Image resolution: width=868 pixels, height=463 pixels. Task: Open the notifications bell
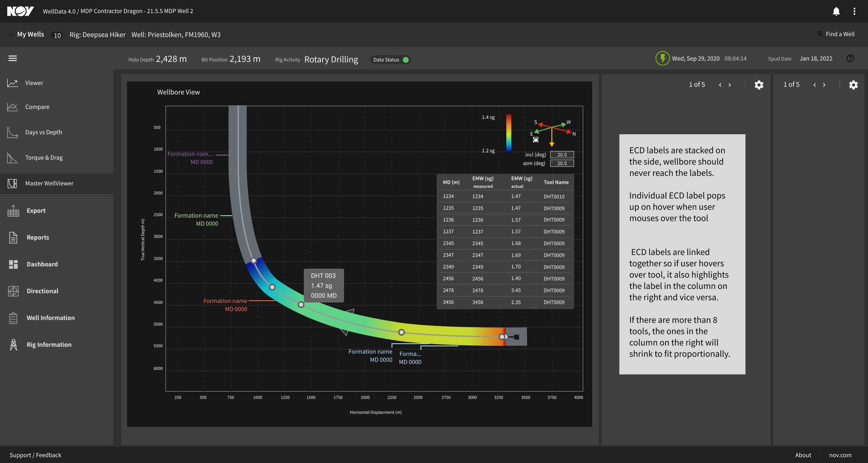click(x=836, y=11)
